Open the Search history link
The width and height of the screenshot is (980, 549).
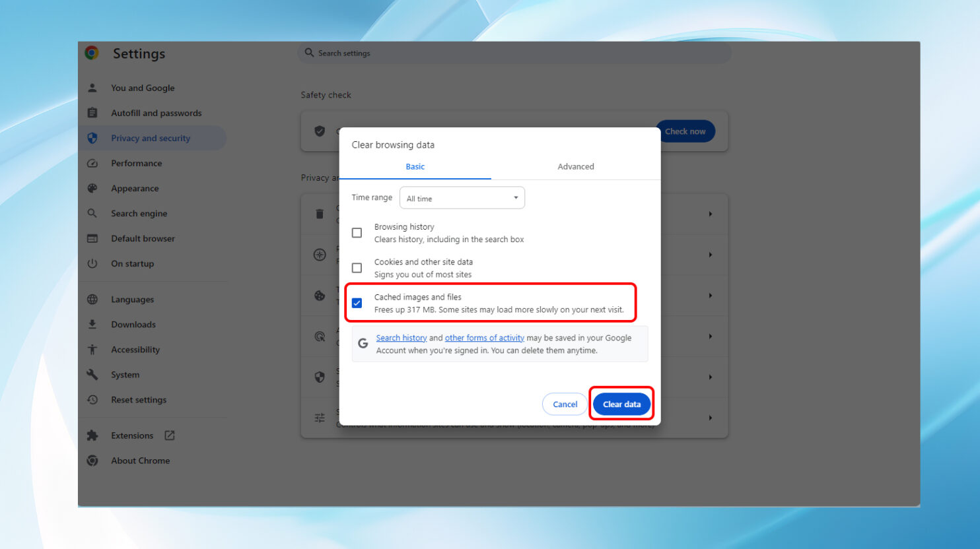[402, 338]
